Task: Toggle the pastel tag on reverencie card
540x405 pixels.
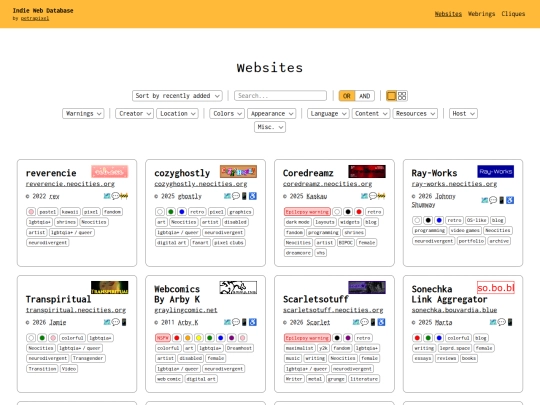Action: [x=48, y=212]
